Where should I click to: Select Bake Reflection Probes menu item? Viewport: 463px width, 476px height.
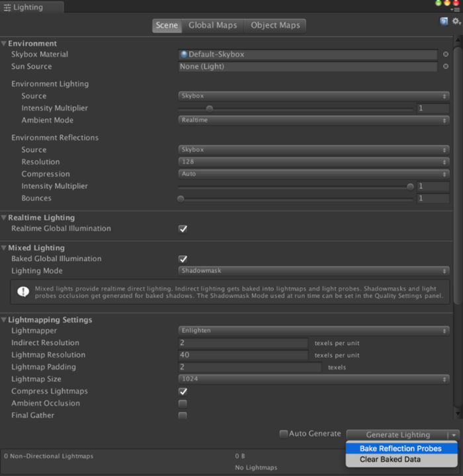(401, 448)
